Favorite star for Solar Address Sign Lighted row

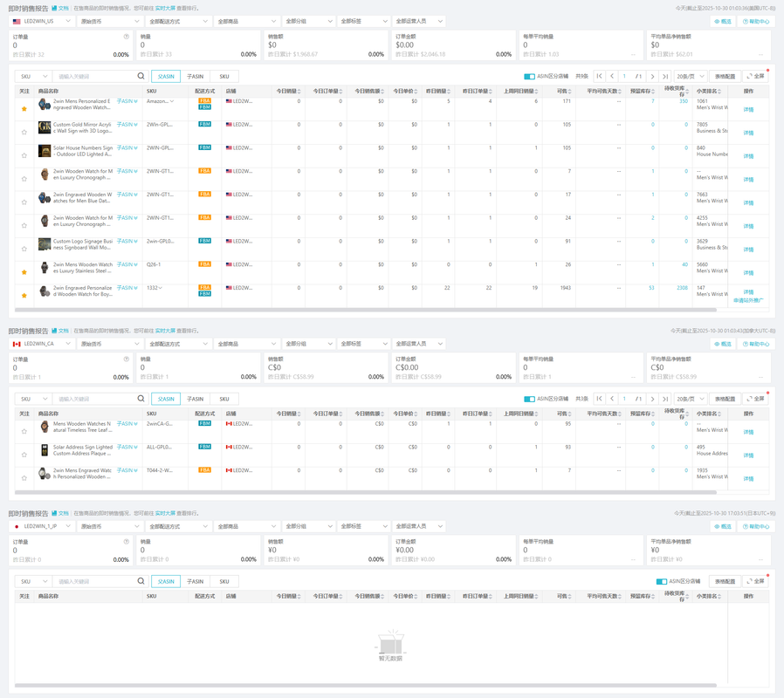[24, 455]
